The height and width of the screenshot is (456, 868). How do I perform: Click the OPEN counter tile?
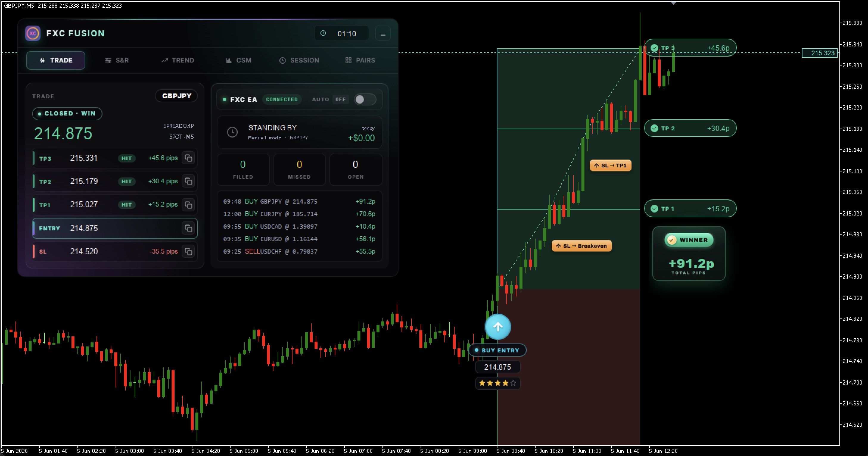click(x=355, y=169)
